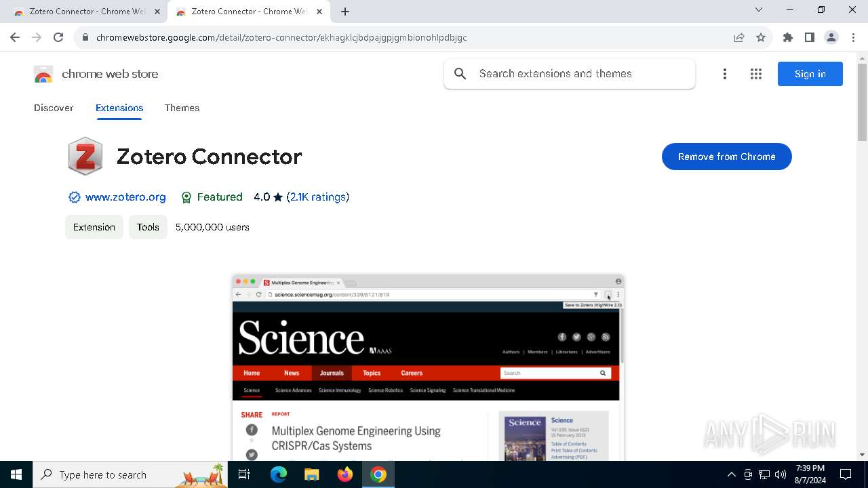The height and width of the screenshot is (488, 868).
Task: Launch Firefox from the taskbar
Action: [x=345, y=474]
